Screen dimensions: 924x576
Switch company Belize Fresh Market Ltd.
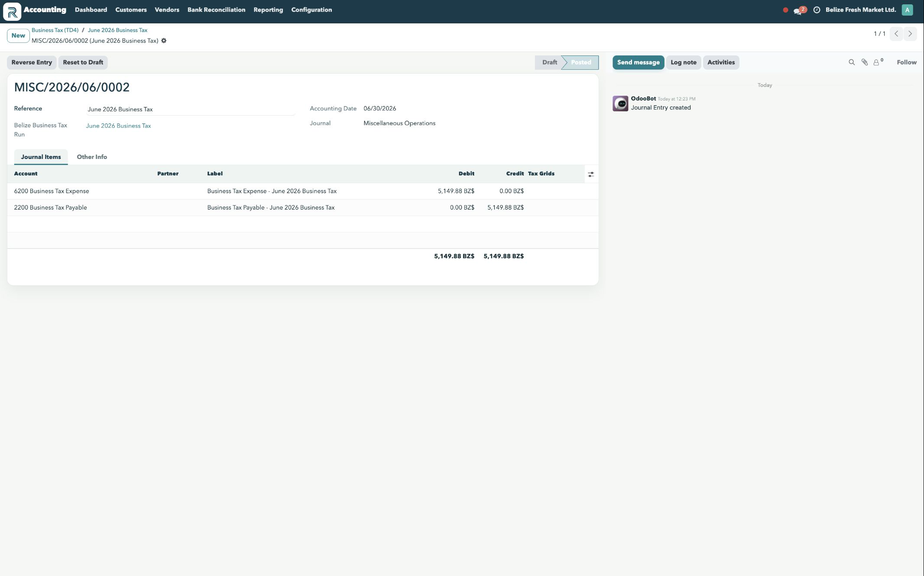click(861, 10)
